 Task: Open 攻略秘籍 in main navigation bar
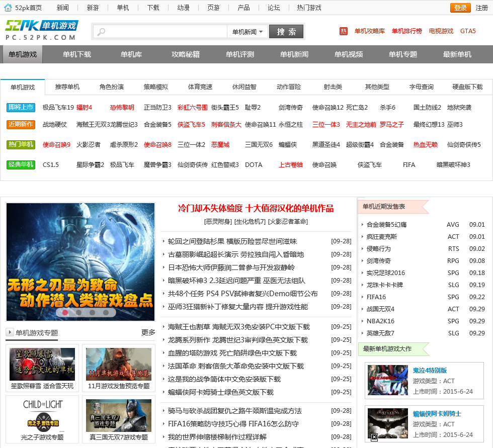[186, 54]
